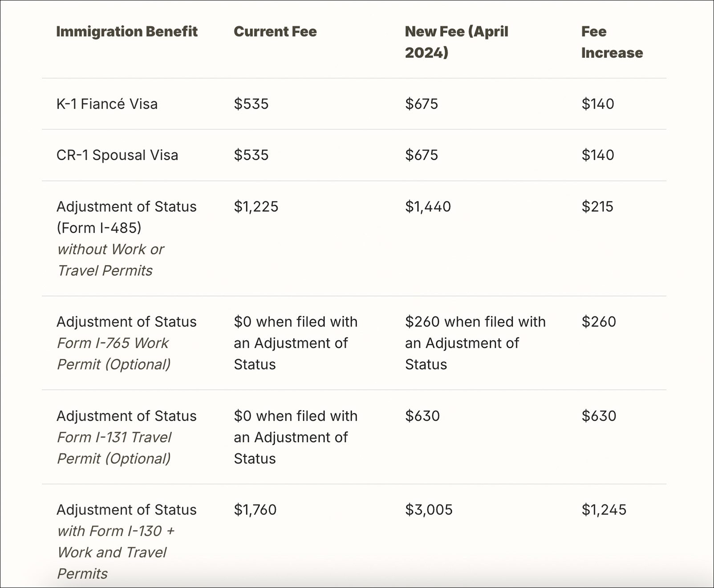Click the Fee Increase column header
The height and width of the screenshot is (588, 714).
(612, 42)
